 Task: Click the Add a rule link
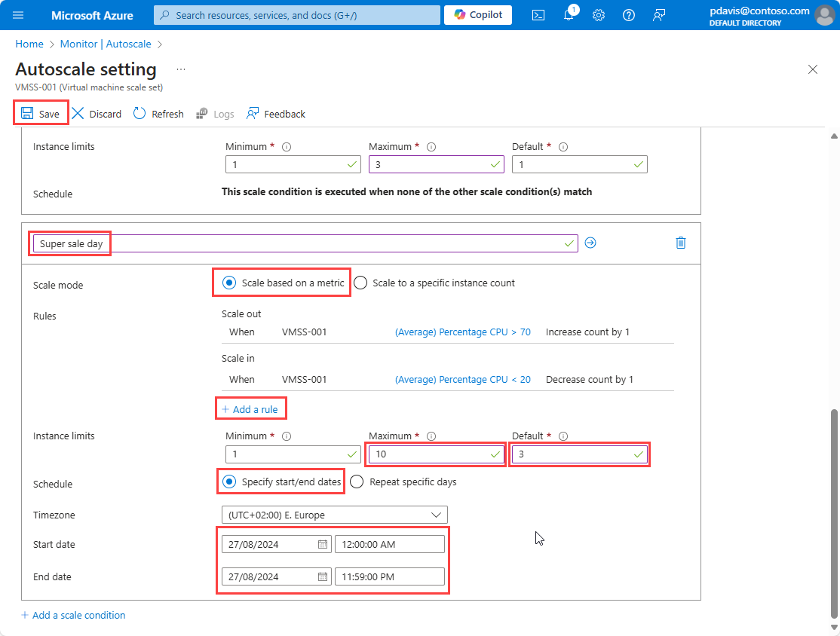pyautogui.click(x=250, y=409)
